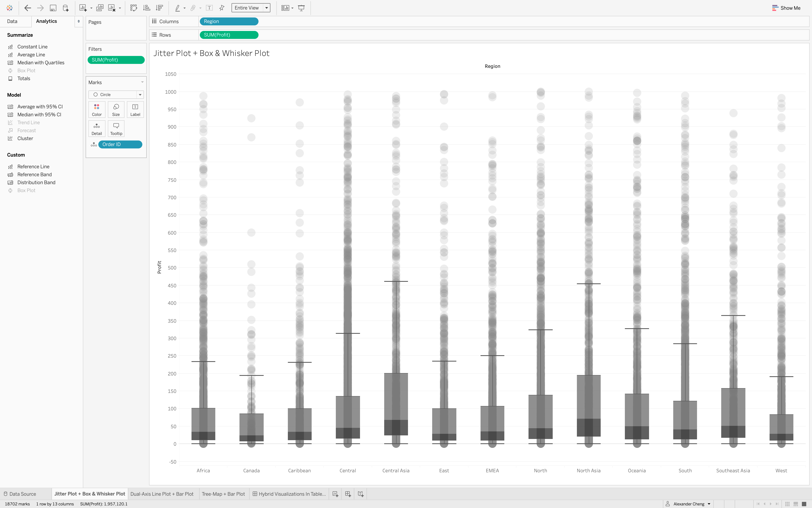This screenshot has height=508, width=812.
Task: Open the Label marks card
Action: click(x=135, y=110)
